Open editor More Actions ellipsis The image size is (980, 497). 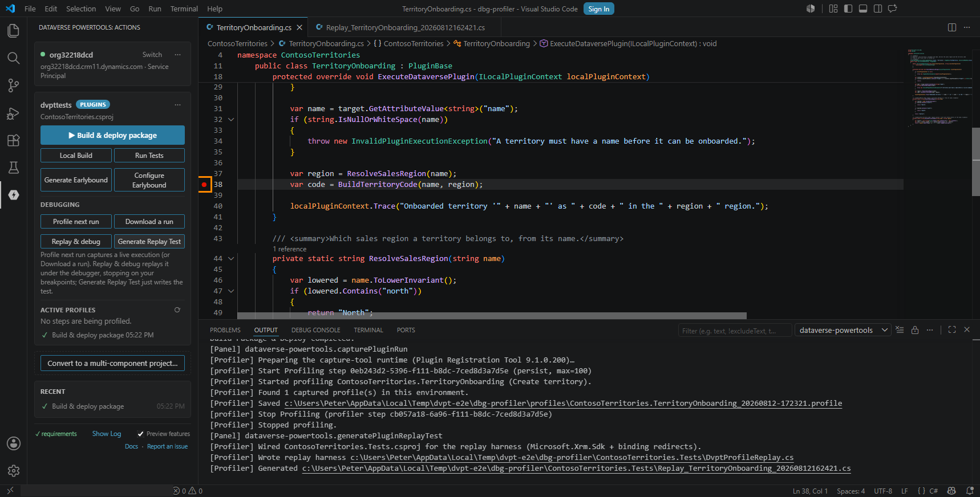[x=967, y=27]
